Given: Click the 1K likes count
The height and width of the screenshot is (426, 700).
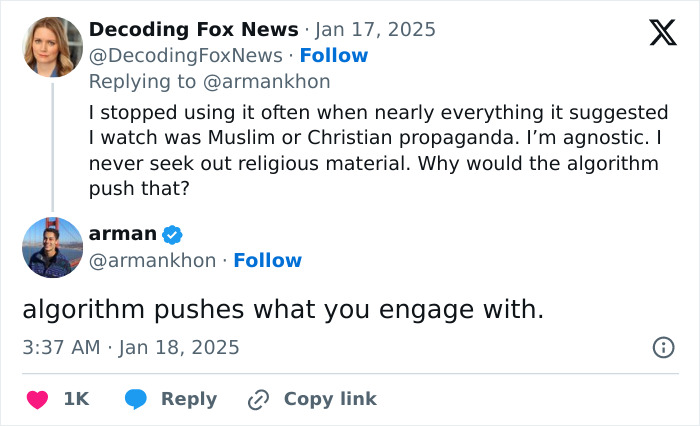Looking at the screenshot, I should (76, 399).
